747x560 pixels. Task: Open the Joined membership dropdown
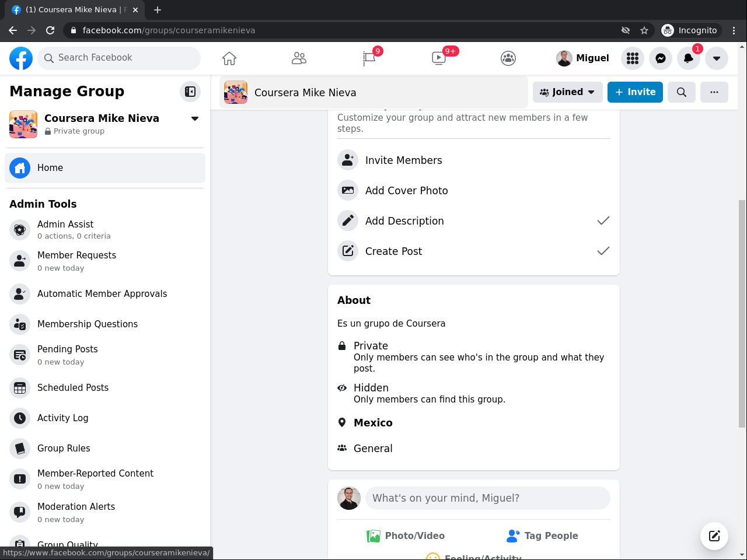568,92
